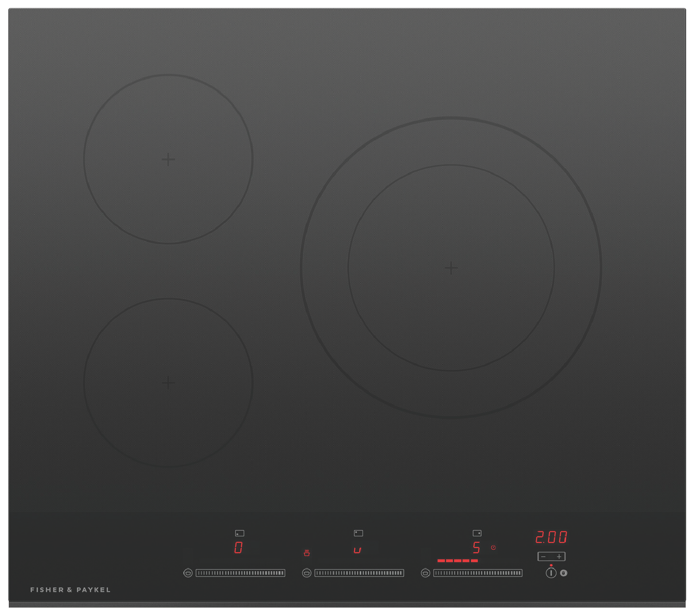Tap the red 'u' pan detection display
This screenshot has height=616, width=694.
tap(357, 550)
